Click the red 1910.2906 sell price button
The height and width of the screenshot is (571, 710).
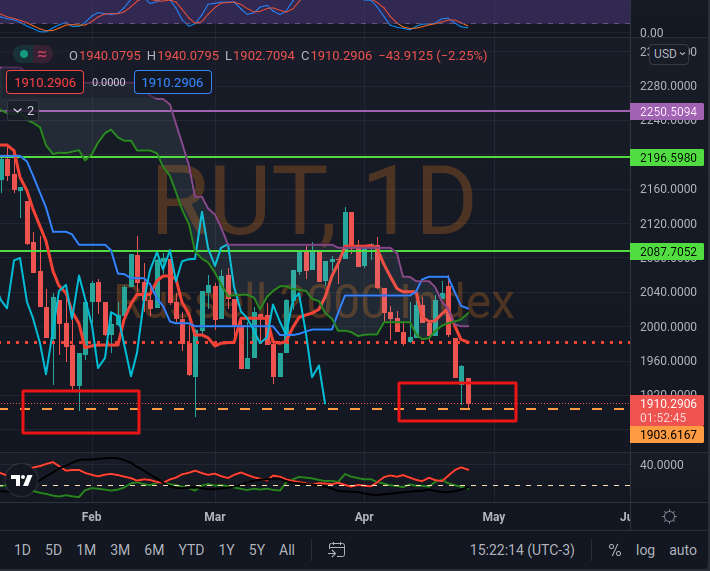click(x=40, y=83)
